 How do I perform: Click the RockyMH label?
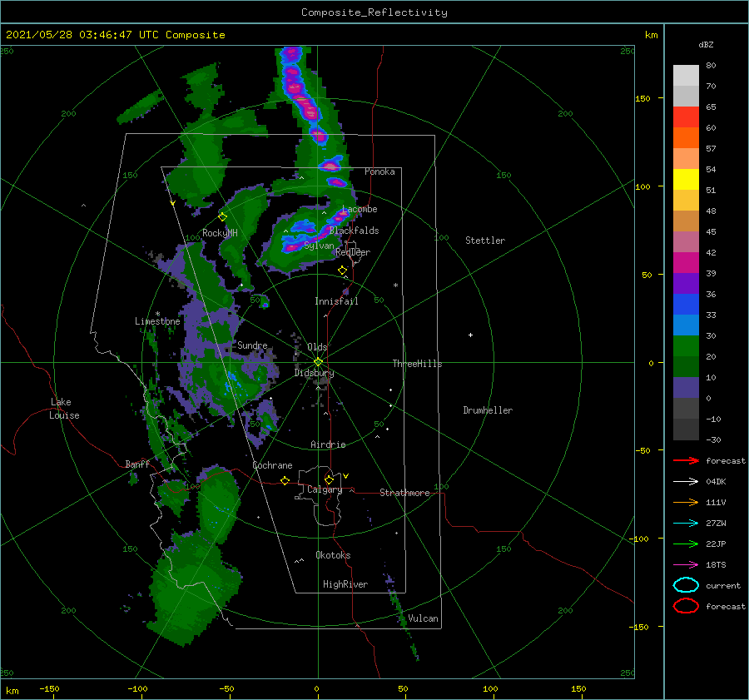pos(220,233)
